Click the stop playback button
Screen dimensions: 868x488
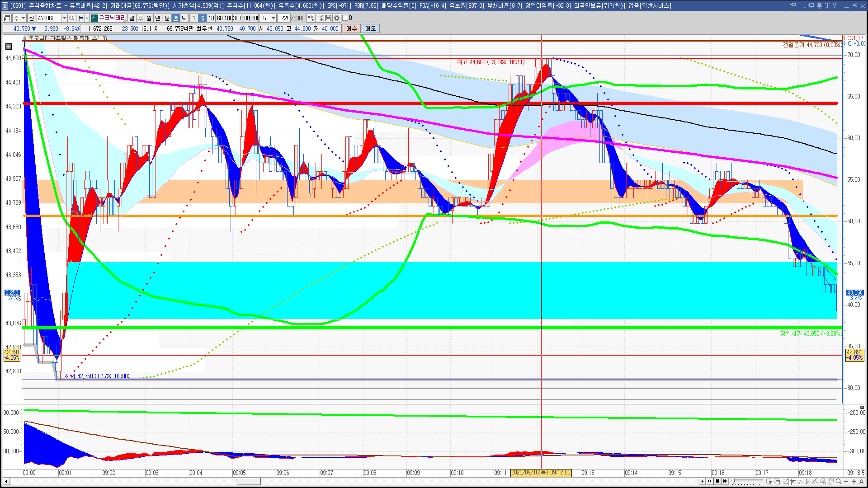pos(717,481)
